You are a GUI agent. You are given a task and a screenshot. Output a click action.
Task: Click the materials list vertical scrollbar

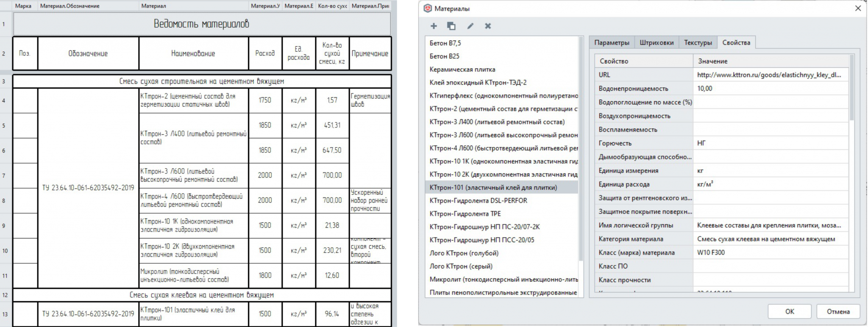[x=581, y=148]
